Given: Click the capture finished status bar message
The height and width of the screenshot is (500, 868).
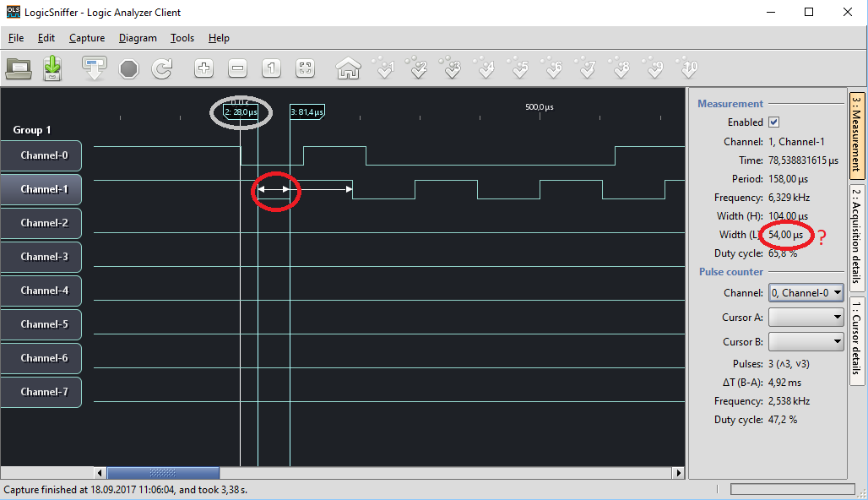Looking at the screenshot, I should pos(126,490).
